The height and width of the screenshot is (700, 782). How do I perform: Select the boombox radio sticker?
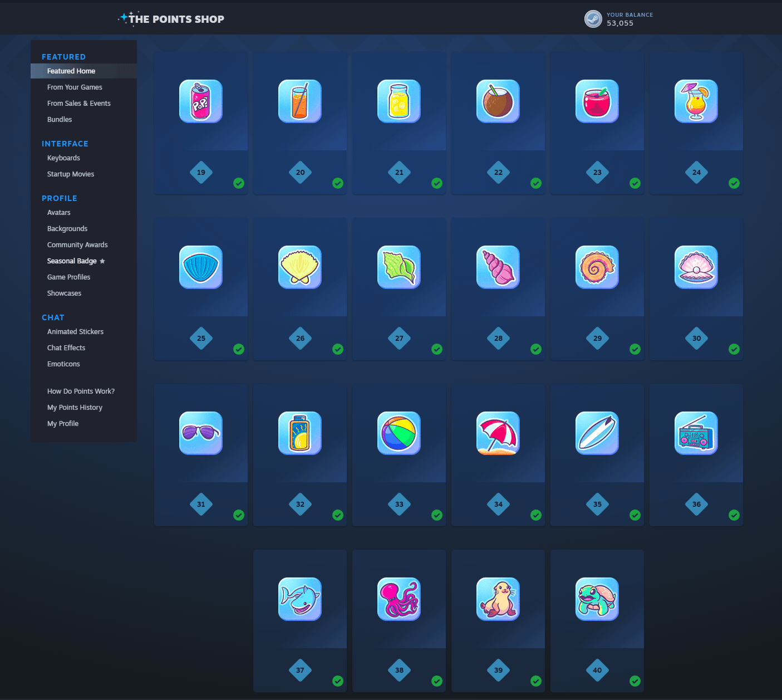click(x=696, y=433)
